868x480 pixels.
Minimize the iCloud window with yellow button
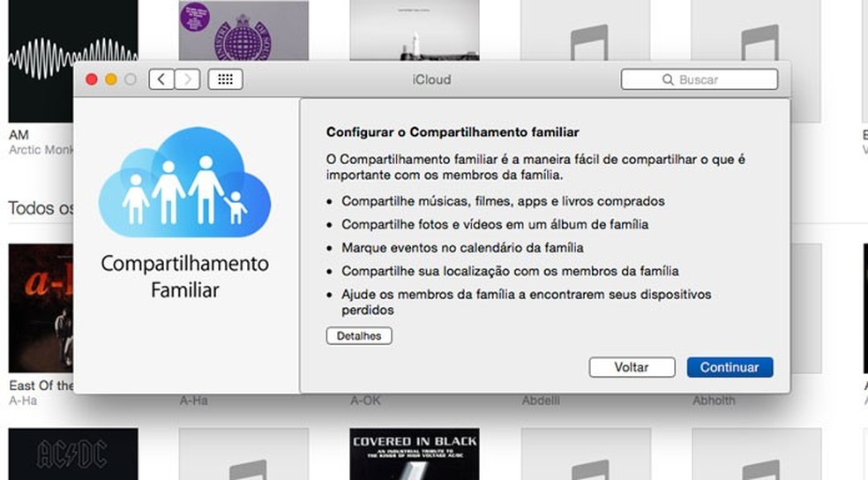click(111, 79)
